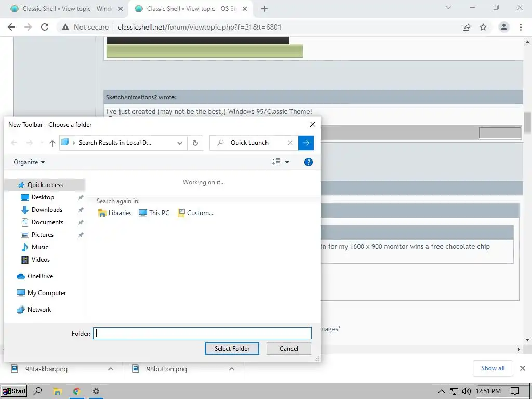532x399 pixels.
Task: Click the volume tray icon
Action: [467, 391]
